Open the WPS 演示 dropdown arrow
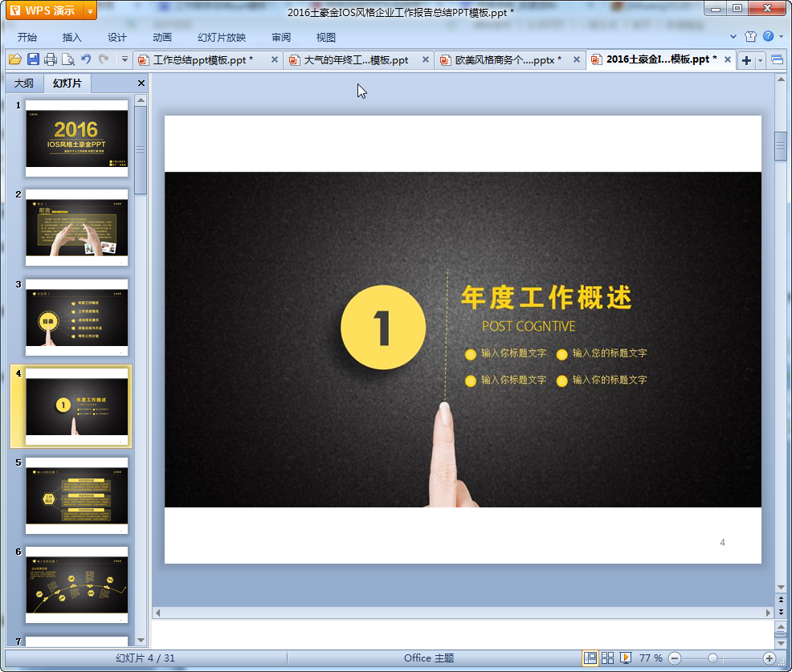 pos(90,10)
